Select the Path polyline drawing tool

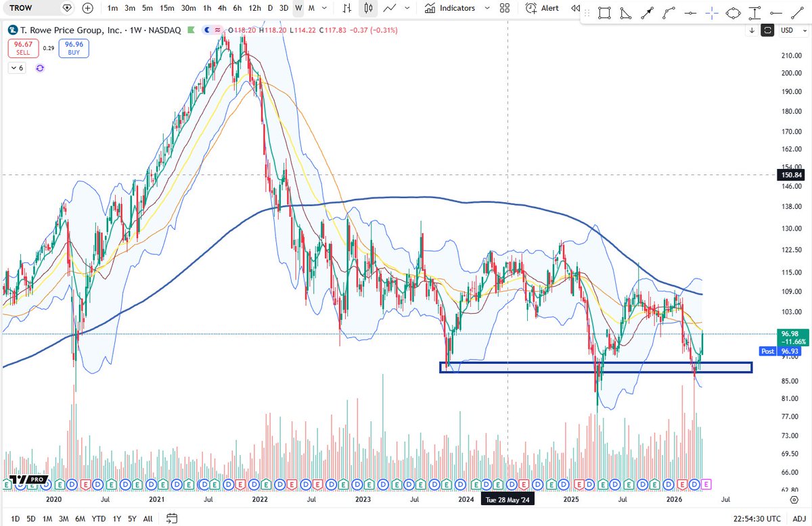point(669,14)
